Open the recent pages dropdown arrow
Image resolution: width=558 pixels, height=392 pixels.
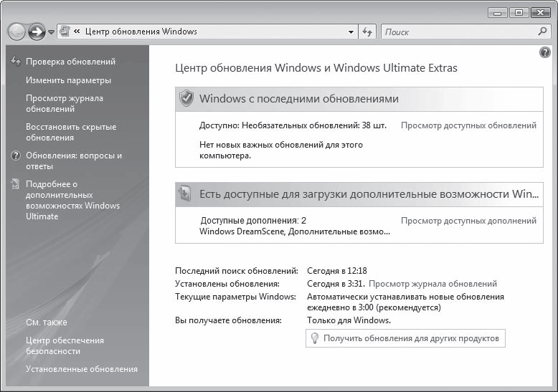click(x=51, y=32)
